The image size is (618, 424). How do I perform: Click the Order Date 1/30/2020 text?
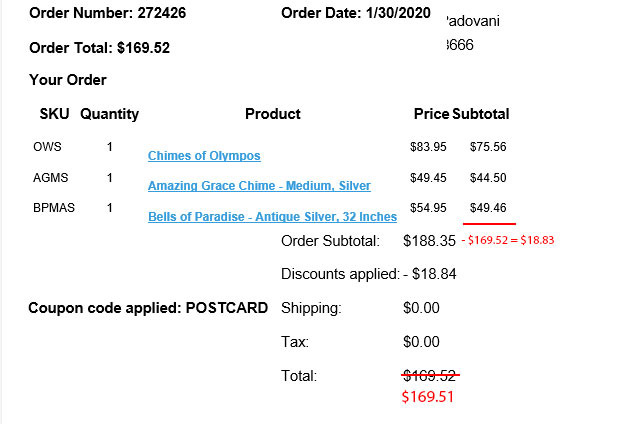pyautogui.click(x=355, y=14)
